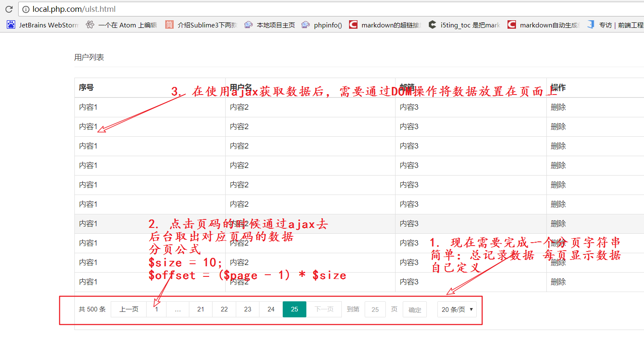The image size is (644, 349).
Task: Click the 上一页 previous page button
Action: [129, 309]
